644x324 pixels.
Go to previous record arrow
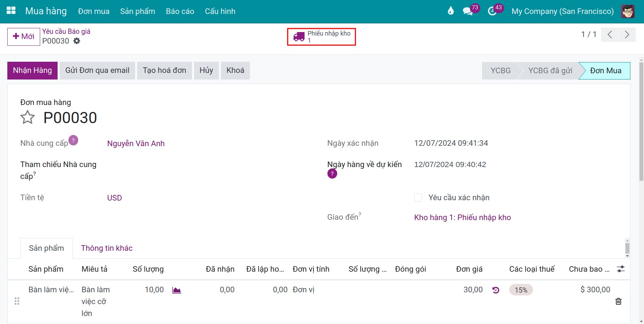(x=610, y=35)
